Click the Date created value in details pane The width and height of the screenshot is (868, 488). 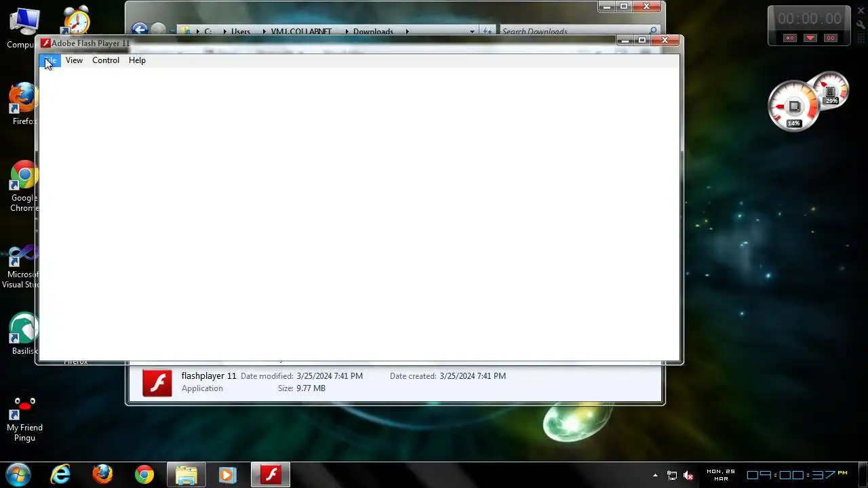[x=473, y=376]
